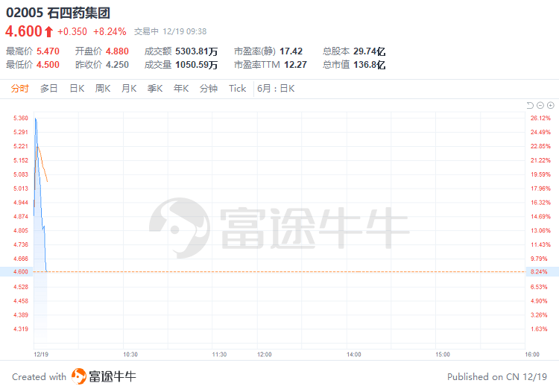
Task: Switch to 周K tab
Action: coord(103,89)
